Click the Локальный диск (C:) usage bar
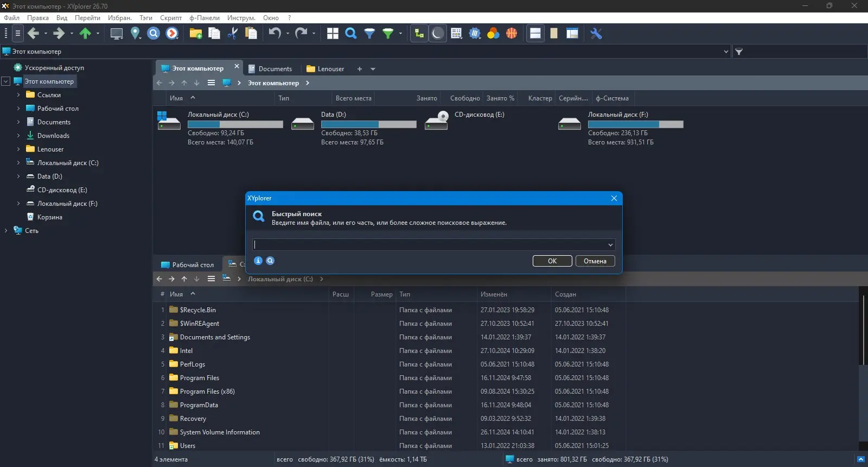Image resolution: width=868 pixels, height=467 pixels. (x=235, y=124)
